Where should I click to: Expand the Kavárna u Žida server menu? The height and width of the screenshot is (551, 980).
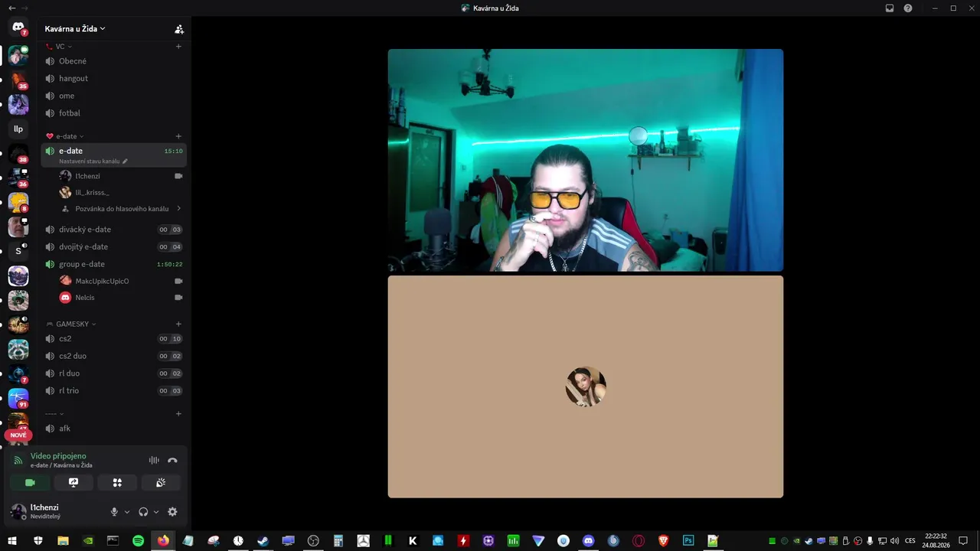pyautogui.click(x=75, y=29)
